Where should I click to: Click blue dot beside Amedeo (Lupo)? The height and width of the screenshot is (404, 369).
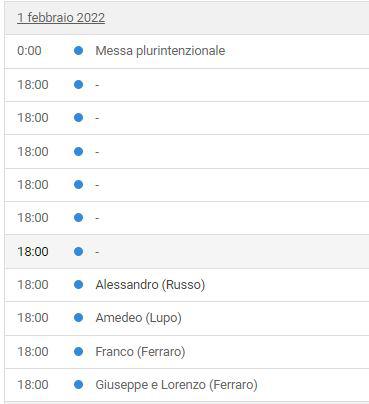78,317
